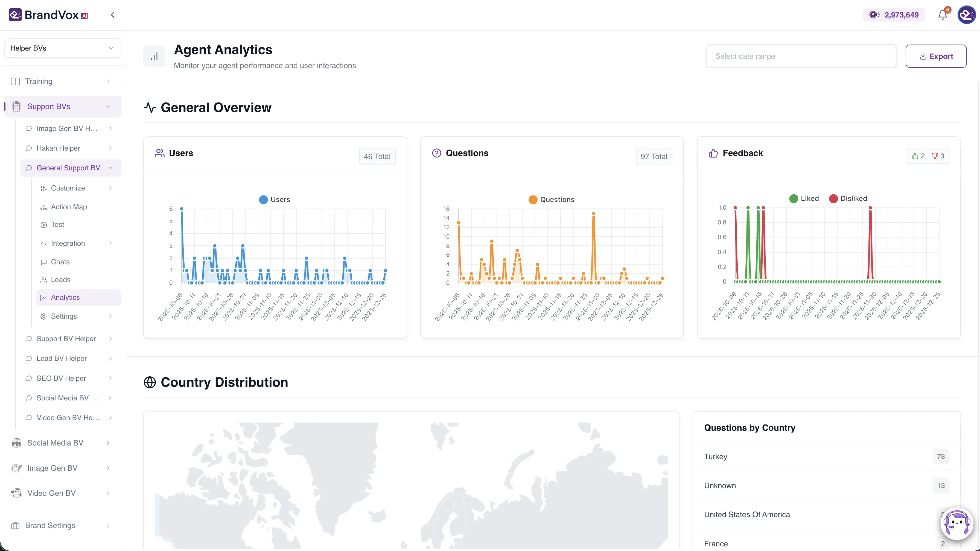This screenshot has width=980, height=551.
Task: Click the Feedback card thumbs-up icon
Action: 713,153
